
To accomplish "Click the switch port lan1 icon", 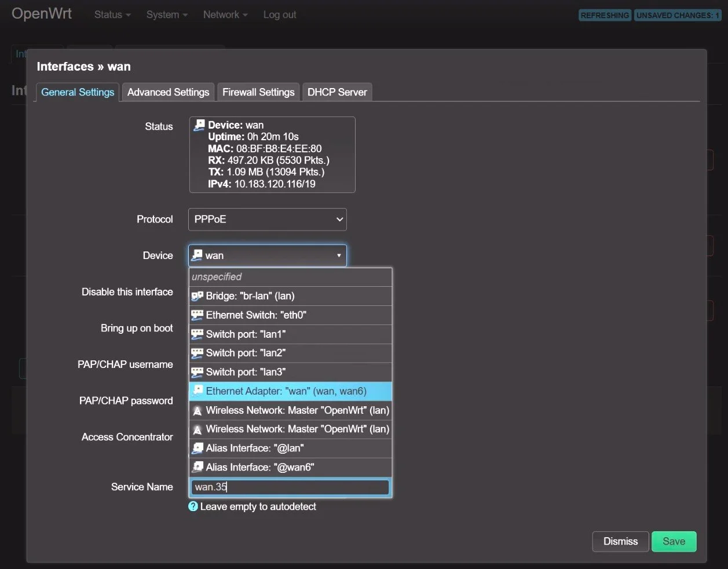I will pyautogui.click(x=197, y=334).
